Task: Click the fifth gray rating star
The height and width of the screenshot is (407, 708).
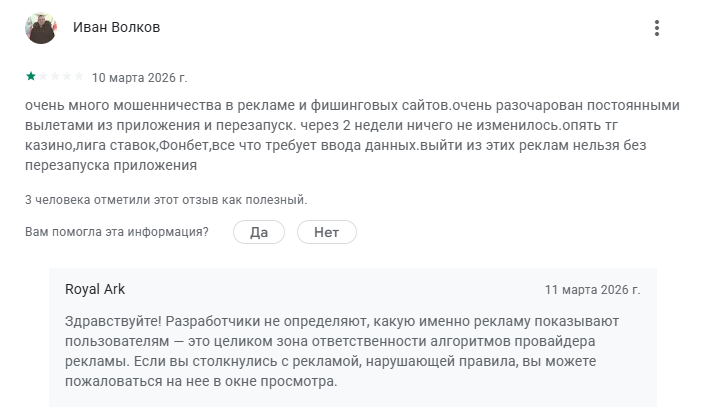Action: (79, 76)
